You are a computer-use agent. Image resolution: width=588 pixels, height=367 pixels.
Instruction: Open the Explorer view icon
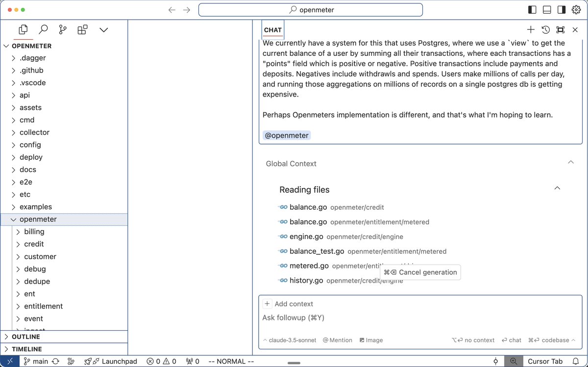click(23, 29)
